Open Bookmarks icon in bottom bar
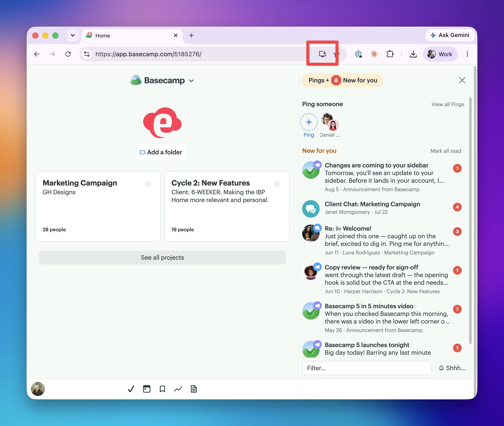The width and height of the screenshot is (504, 426). (162, 389)
